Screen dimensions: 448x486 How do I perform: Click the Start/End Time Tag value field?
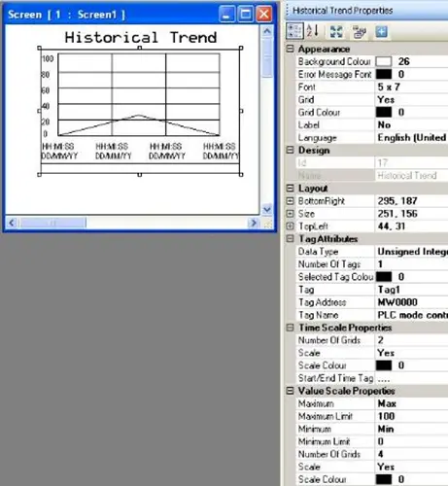tap(411, 378)
